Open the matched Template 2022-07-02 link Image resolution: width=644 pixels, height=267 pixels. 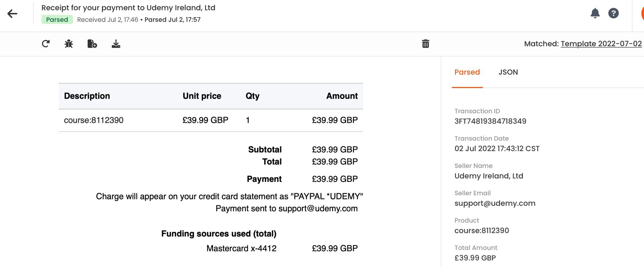(x=601, y=44)
